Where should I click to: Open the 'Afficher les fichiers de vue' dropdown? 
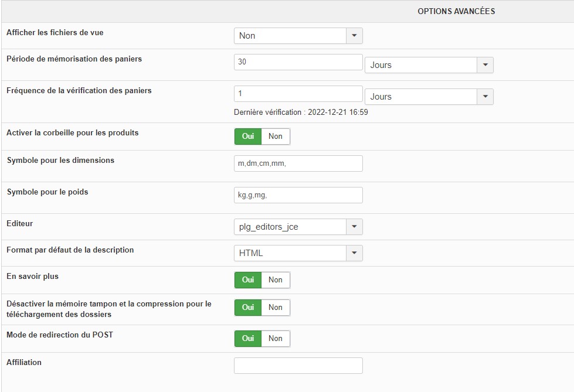point(298,36)
